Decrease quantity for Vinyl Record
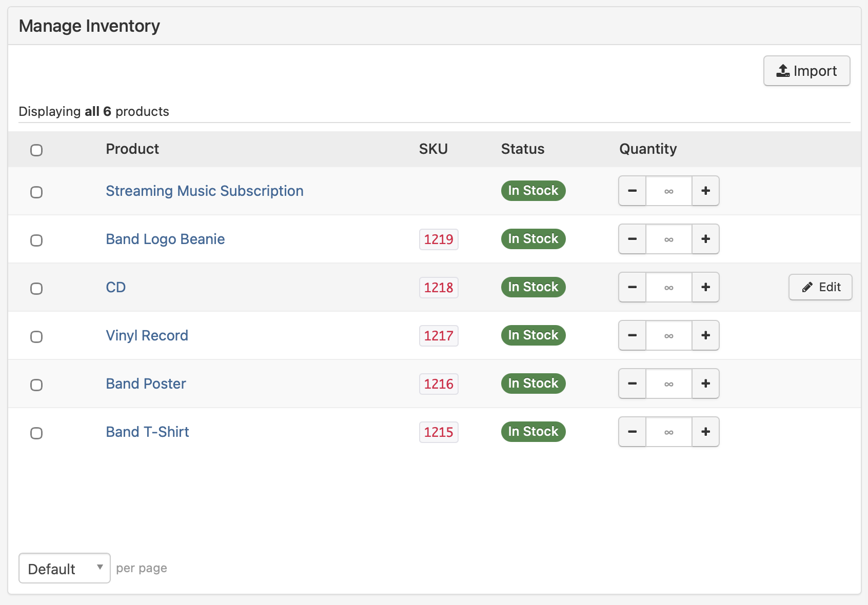 pos(632,335)
